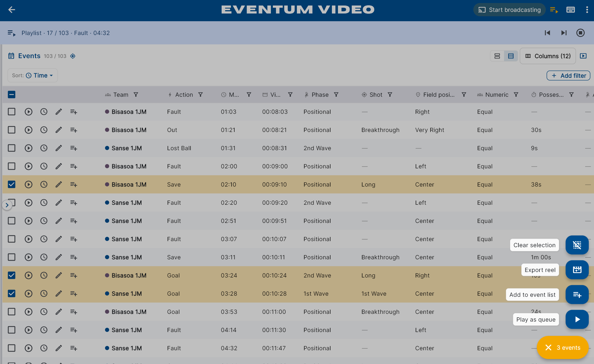The height and width of the screenshot is (364, 594).
Task: Check the Out 01:21 row checkbox
Action: click(x=12, y=130)
